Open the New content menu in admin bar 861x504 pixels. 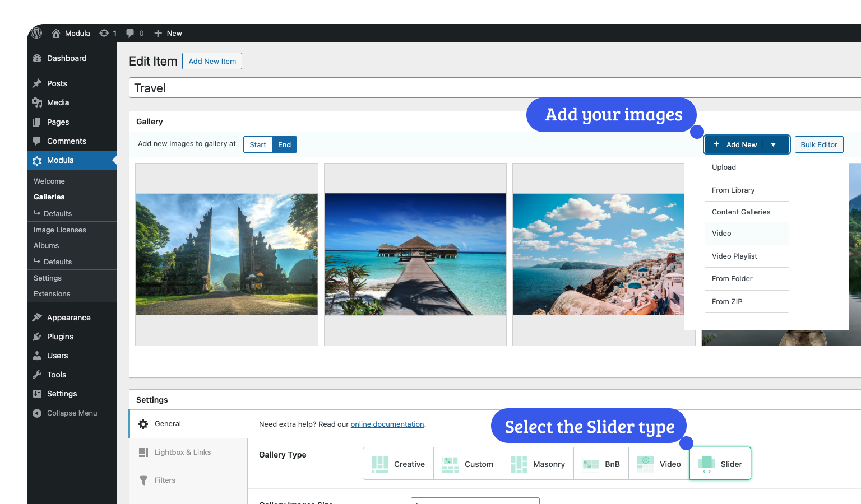pyautogui.click(x=168, y=33)
